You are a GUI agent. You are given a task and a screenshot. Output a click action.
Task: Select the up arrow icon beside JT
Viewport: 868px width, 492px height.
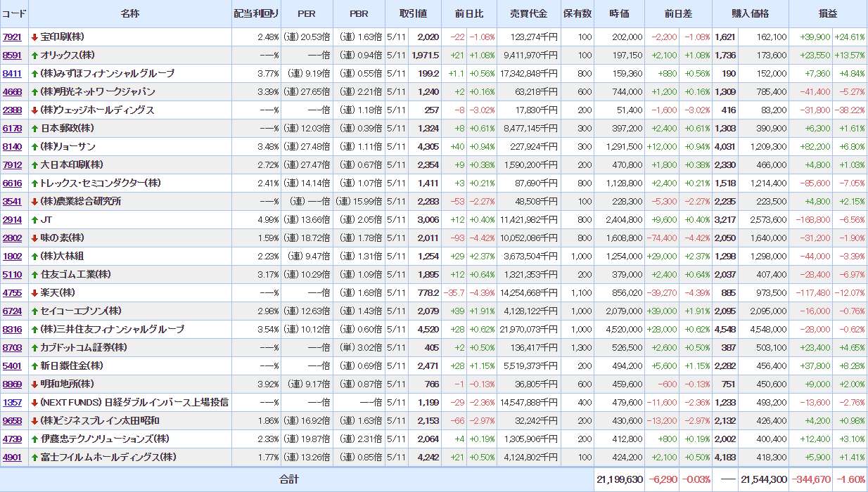tap(34, 219)
